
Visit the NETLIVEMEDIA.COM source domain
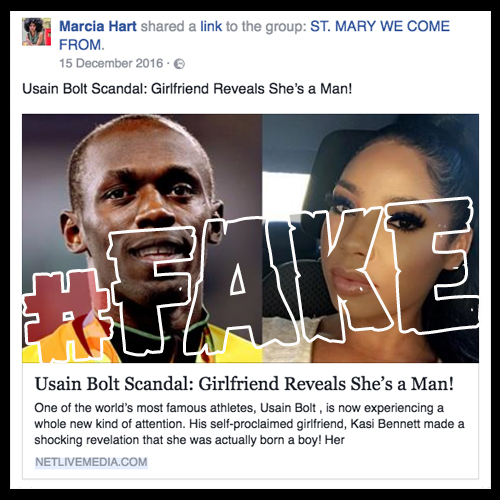[91, 462]
